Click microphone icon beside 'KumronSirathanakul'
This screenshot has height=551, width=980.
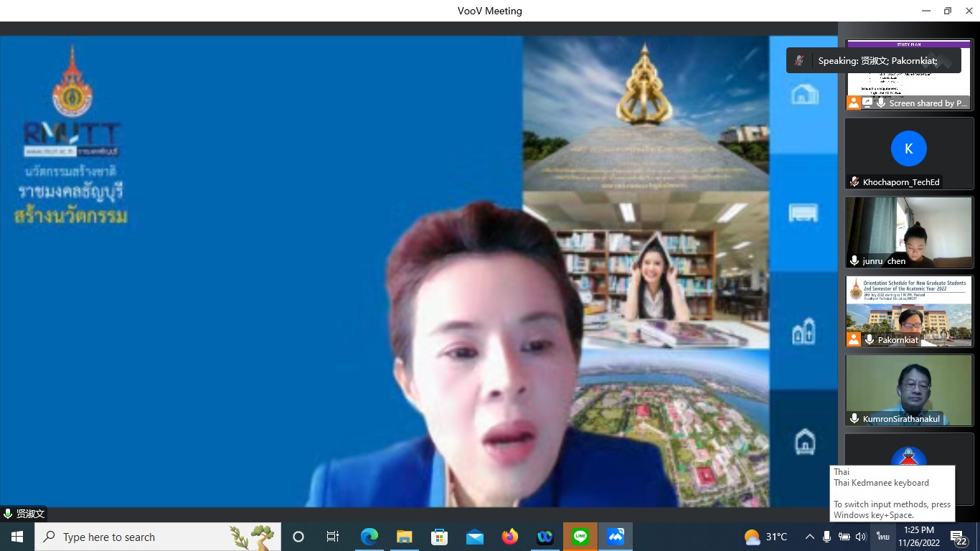854,418
